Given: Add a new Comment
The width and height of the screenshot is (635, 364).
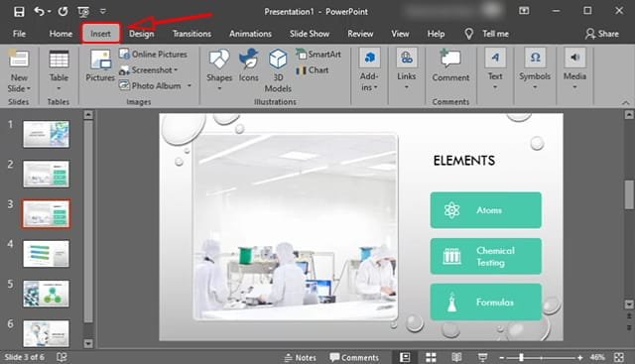Looking at the screenshot, I should click(x=450, y=65).
